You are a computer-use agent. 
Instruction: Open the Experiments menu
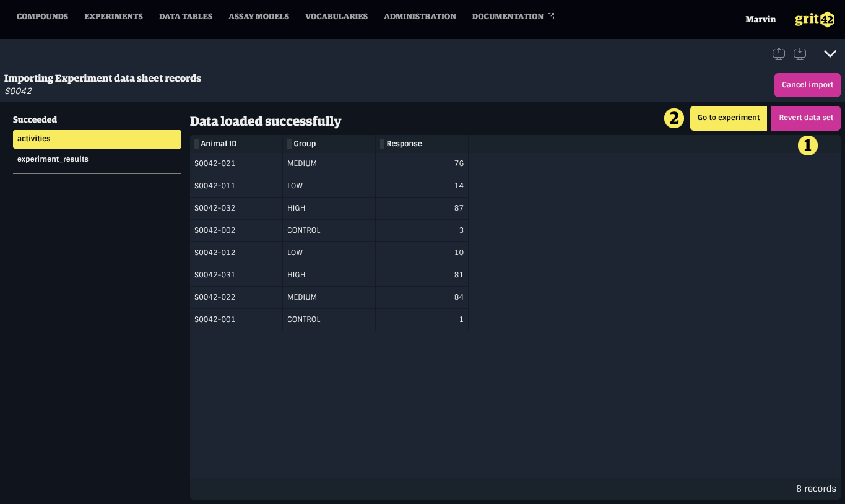click(113, 17)
